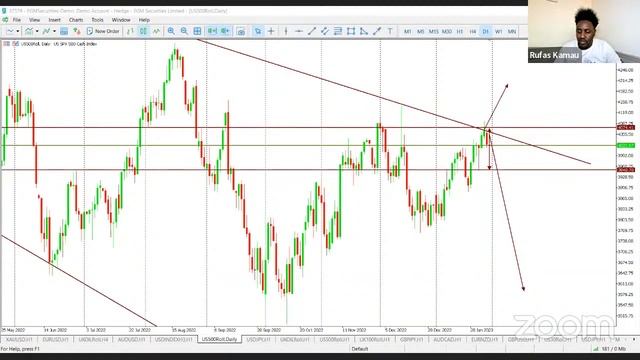Toggle auto scroll to latest bar
The width and height of the screenshot is (640, 360).
pos(212,31)
